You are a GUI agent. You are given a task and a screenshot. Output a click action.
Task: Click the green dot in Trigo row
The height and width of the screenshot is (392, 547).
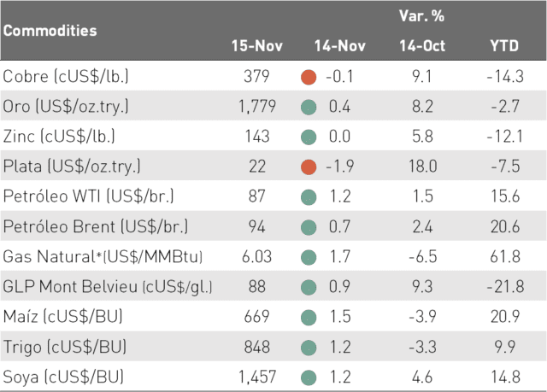pos(309,348)
